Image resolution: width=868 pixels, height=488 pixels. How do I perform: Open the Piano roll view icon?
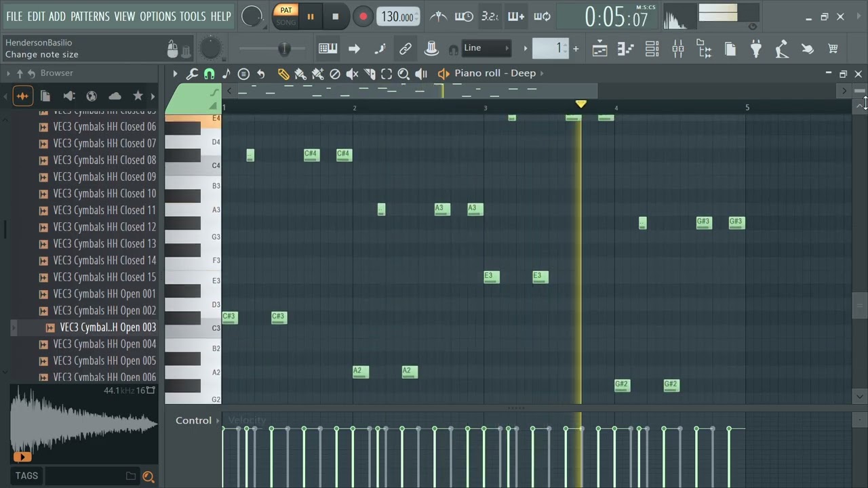pos(625,49)
